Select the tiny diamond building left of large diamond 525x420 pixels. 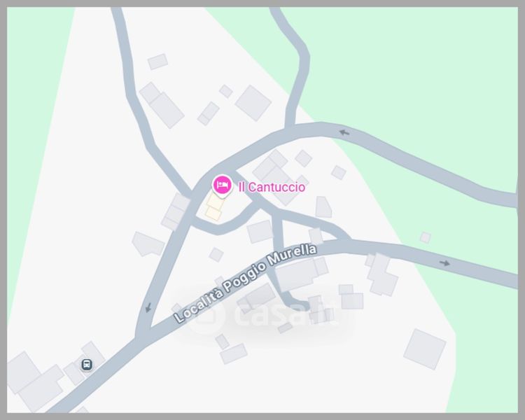click(226, 91)
